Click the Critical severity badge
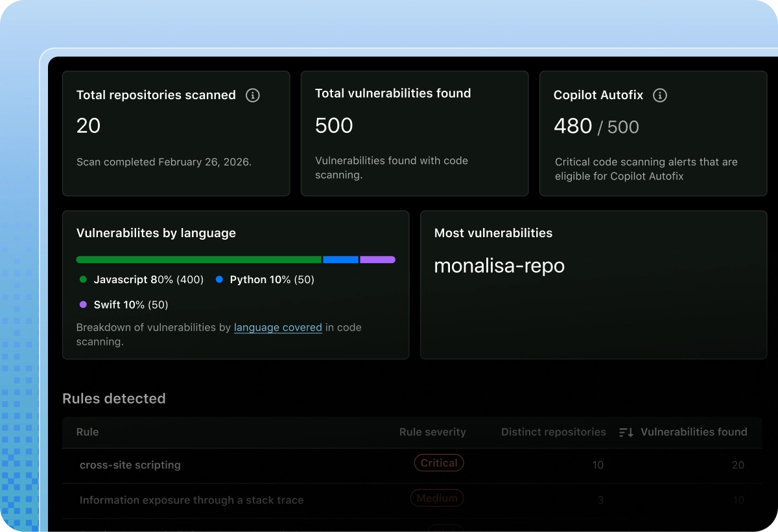Screen dimensions: 778x532 coord(439,463)
